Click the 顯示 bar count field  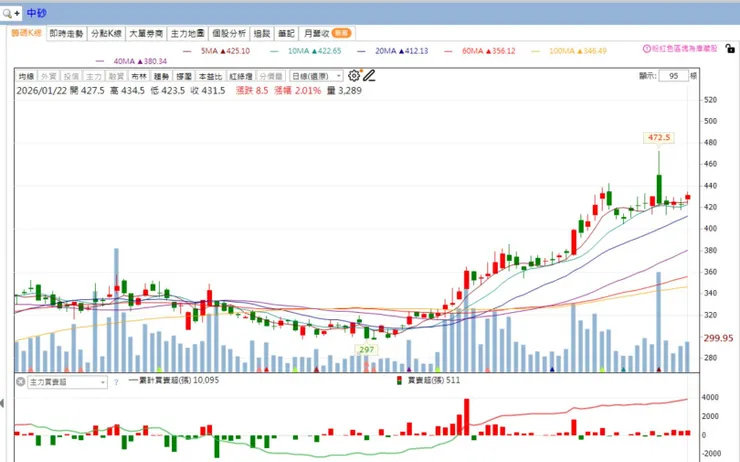coord(673,76)
